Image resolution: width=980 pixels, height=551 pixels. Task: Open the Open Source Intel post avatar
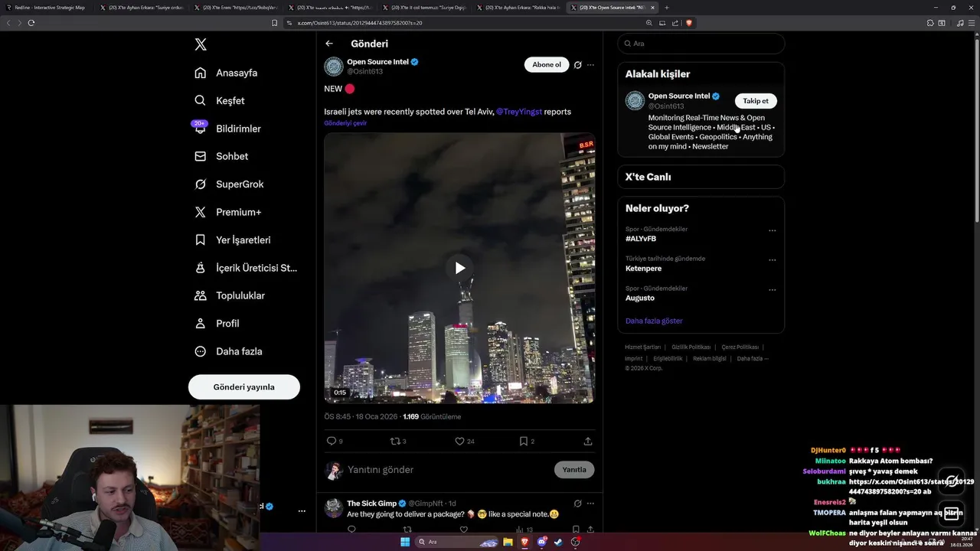[334, 67]
